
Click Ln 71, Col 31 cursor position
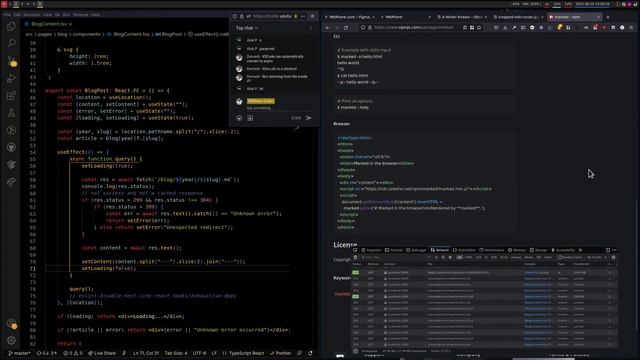coord(146,353)
